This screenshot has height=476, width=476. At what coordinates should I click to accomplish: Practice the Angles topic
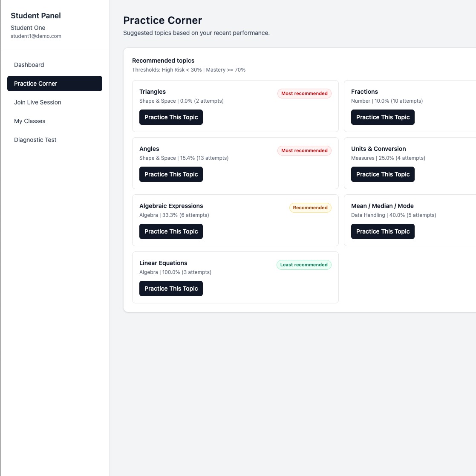(171, 174)
